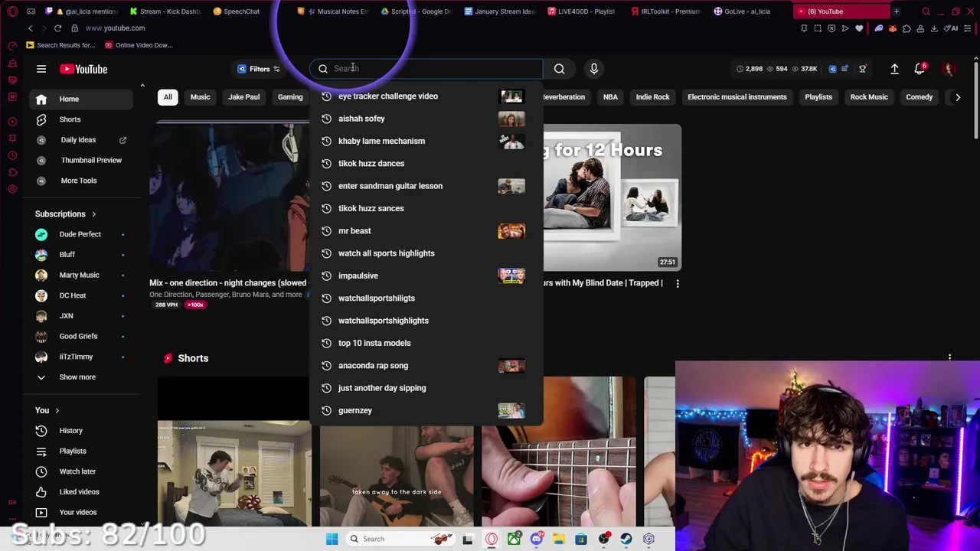Expand the Subscriptions section chevron

[94, 214]
